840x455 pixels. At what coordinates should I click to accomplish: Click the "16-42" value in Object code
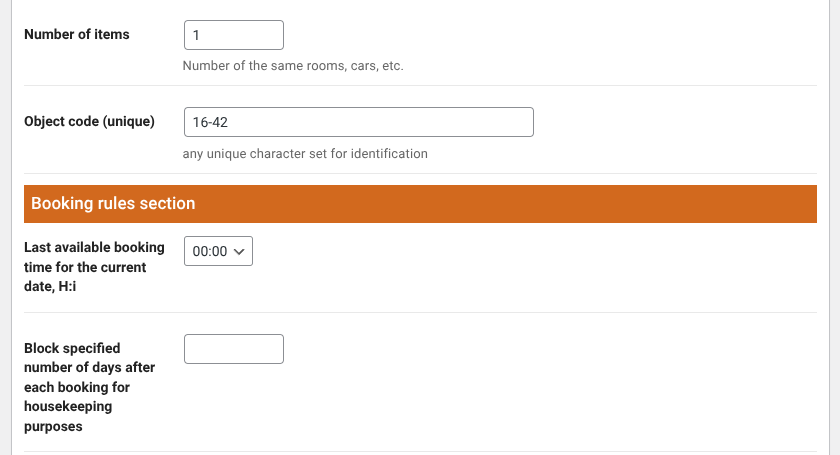[x=205, y=122]
